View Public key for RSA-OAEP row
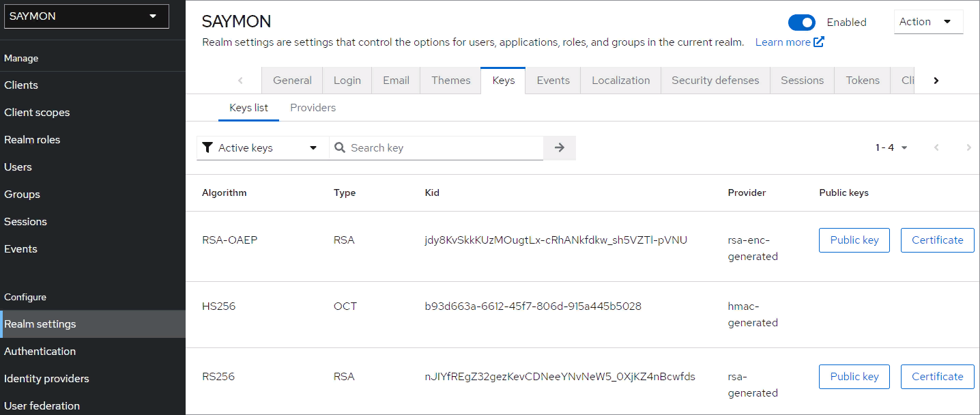This screenshot has height=415, width=980. coord(854,240)
